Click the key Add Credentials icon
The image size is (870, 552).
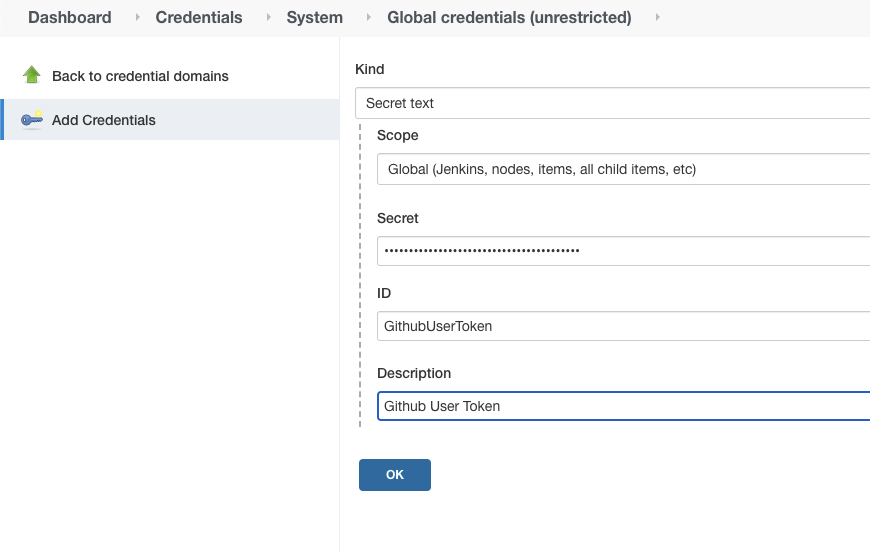coord(32,119)
